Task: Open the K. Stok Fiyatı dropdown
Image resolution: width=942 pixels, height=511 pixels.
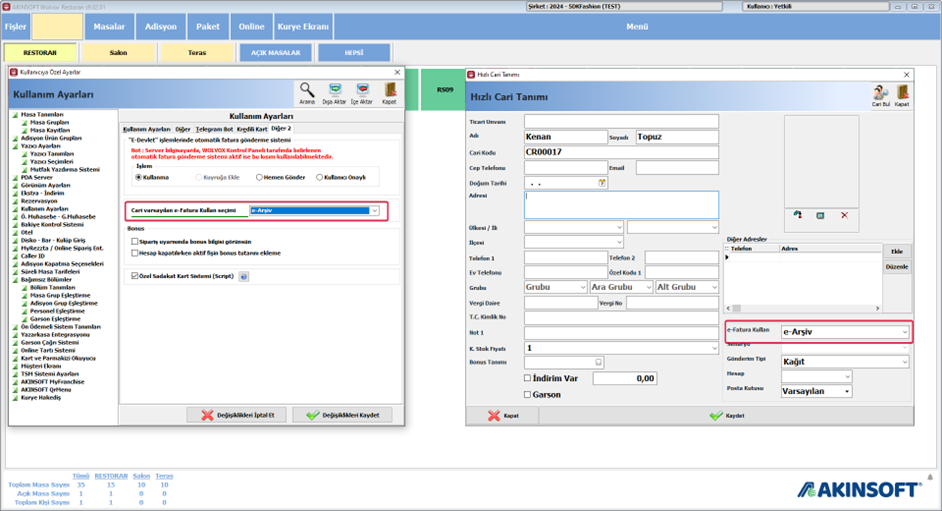Action: [714, 348]
